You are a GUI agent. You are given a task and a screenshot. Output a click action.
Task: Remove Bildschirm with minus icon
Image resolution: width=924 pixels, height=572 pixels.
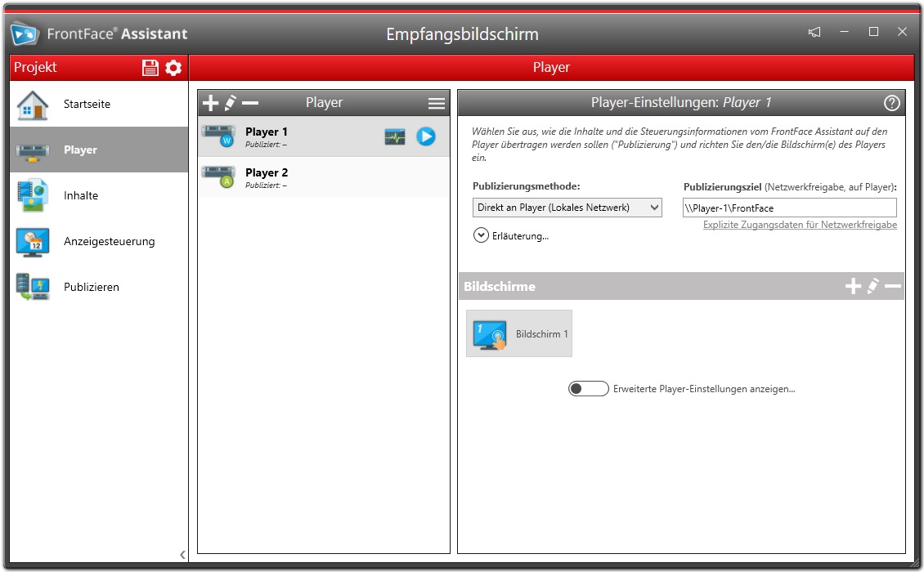tap(893, 286)
